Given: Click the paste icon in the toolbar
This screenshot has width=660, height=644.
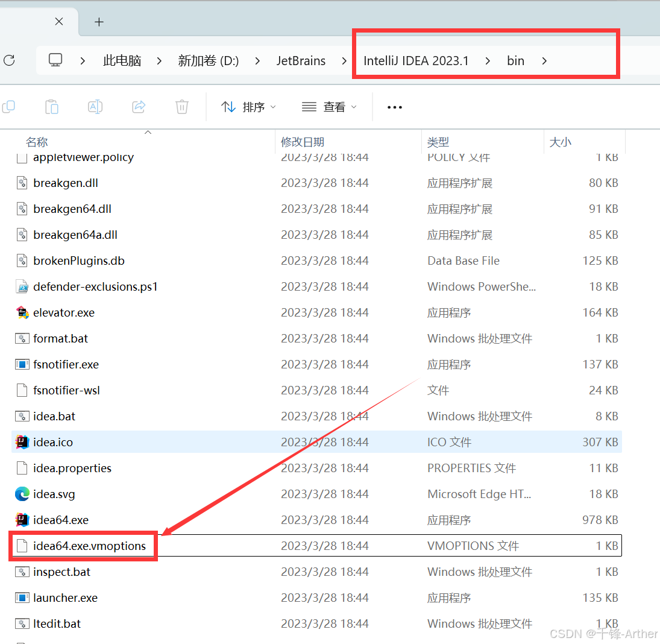Looking at the screenshot, I should 52,107.
